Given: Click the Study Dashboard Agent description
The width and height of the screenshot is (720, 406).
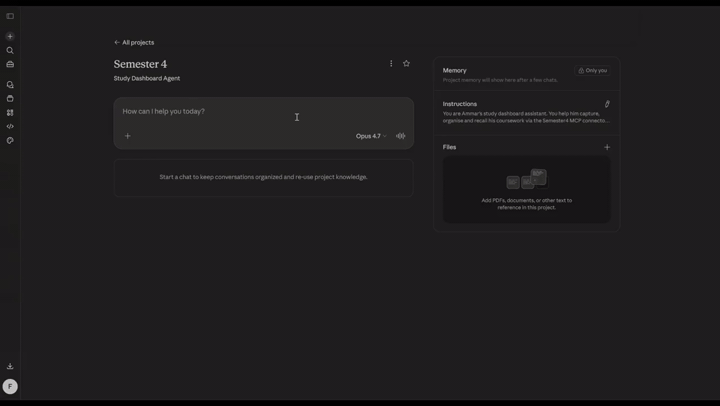Looking at the screenshot, I should coord(147,79).
